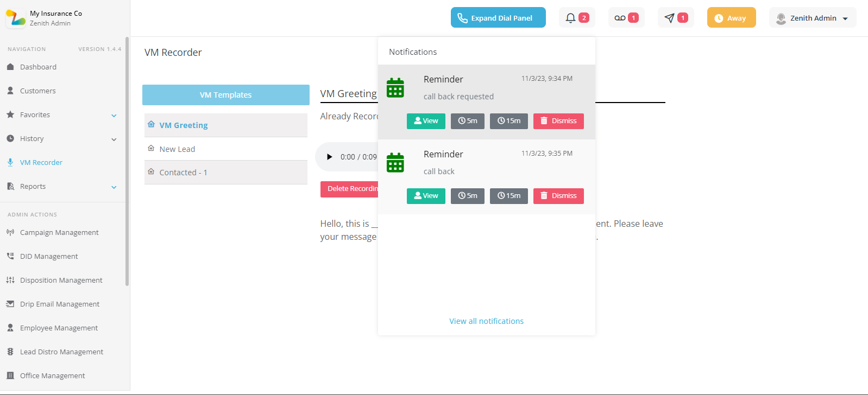Click the Zenith Admin avatar icon
The height and width of the screenshot is (395, 868).
click(781, 18)
